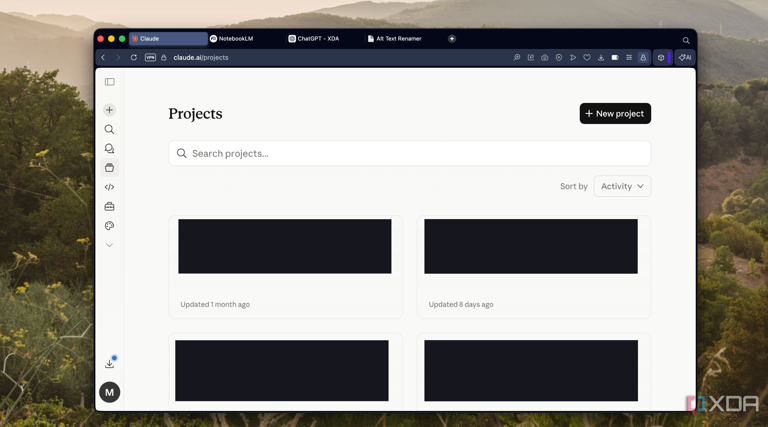Switch to the Alt Text Renamer tab
This screenshot has height=427, width=768.
(x=398, y=39)
